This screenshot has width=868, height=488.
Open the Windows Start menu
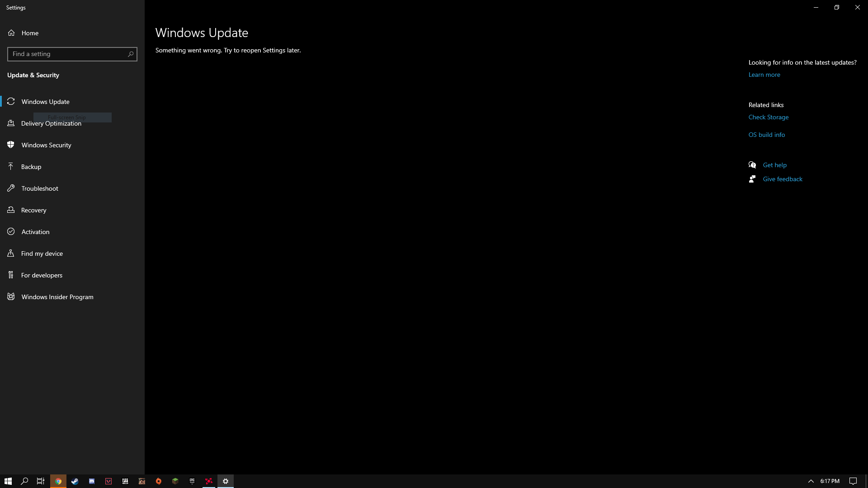coord(8,481)
